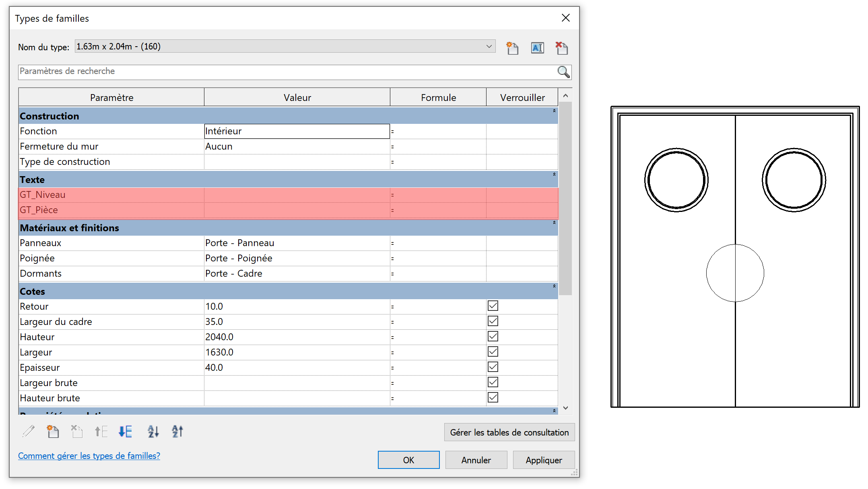Click Gérer les tables de consultation
This screenshot has height=489, width=868.
coord(509,432)
